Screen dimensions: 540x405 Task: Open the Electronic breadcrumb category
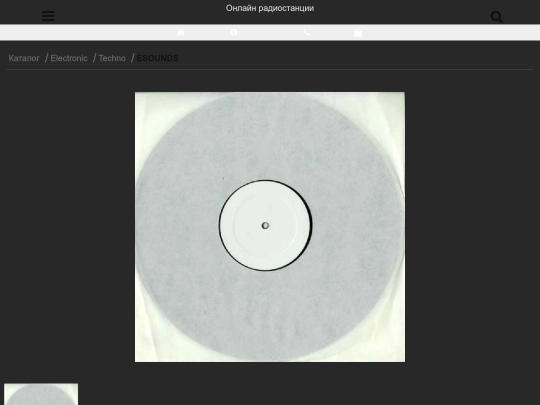(x=69, y=58)
